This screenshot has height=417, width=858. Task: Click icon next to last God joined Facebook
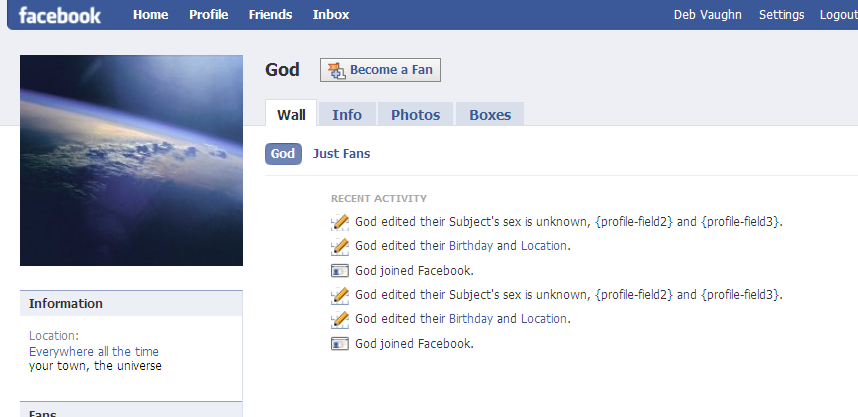tap(340, 344)
